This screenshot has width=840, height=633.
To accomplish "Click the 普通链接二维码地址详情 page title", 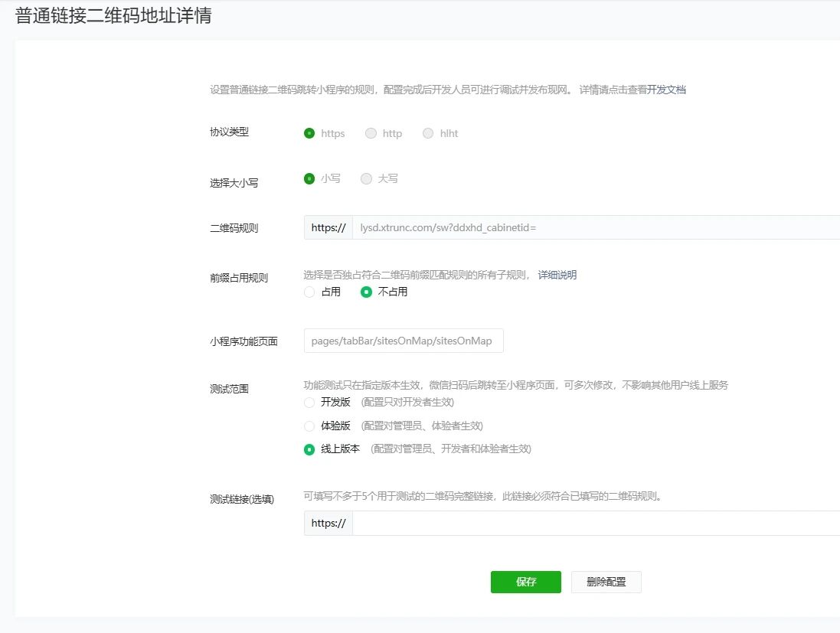I will (x=113, y=15).
